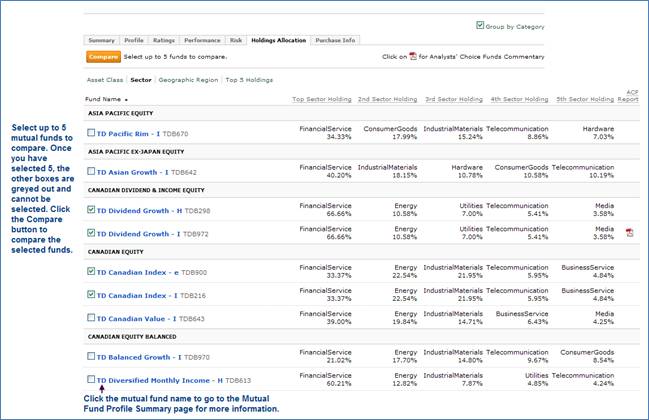The image size is (649, 420).
Task: Select the Sector sub-view
Action: (x=141, y=80)
